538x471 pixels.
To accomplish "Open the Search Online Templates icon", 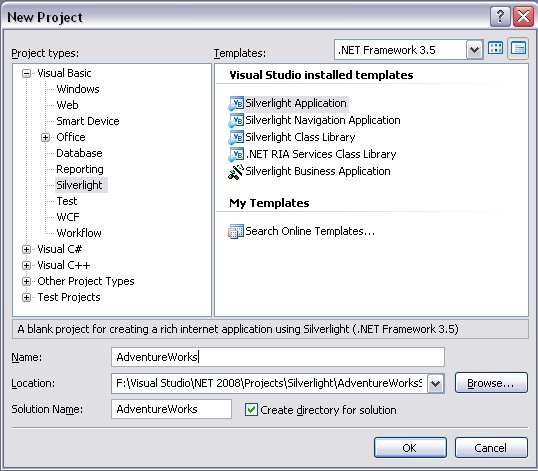I will (236, 232).
